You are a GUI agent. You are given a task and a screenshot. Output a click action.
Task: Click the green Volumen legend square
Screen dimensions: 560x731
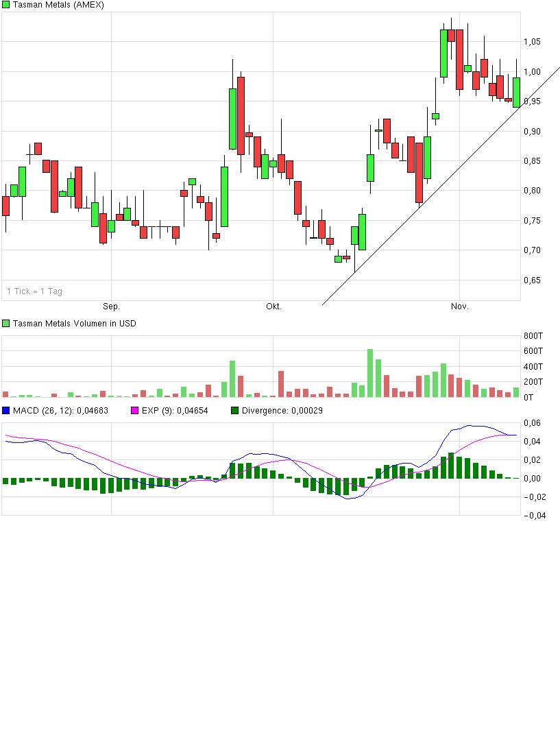coord(6,323)
